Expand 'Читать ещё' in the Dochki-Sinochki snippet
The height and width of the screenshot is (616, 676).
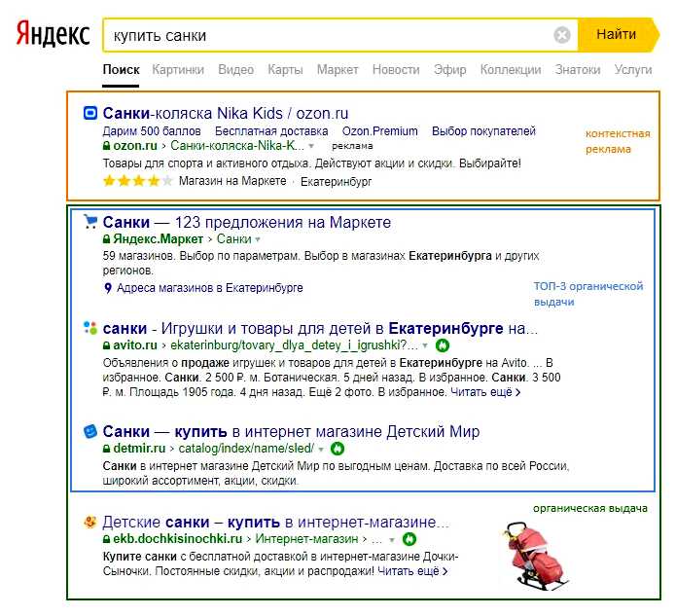409,571
